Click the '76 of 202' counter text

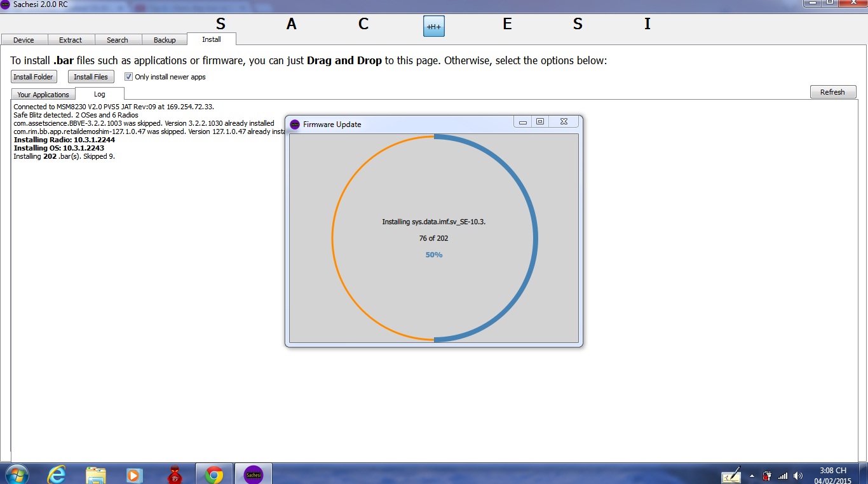pyautogui.click(x=434, y=238)
